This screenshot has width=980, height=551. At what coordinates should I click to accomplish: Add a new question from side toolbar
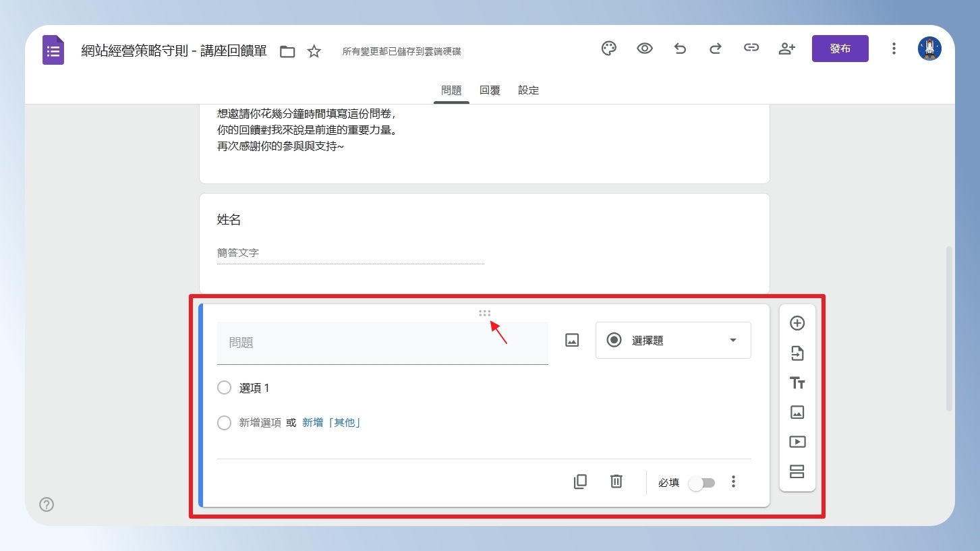[x=797, y=323]
